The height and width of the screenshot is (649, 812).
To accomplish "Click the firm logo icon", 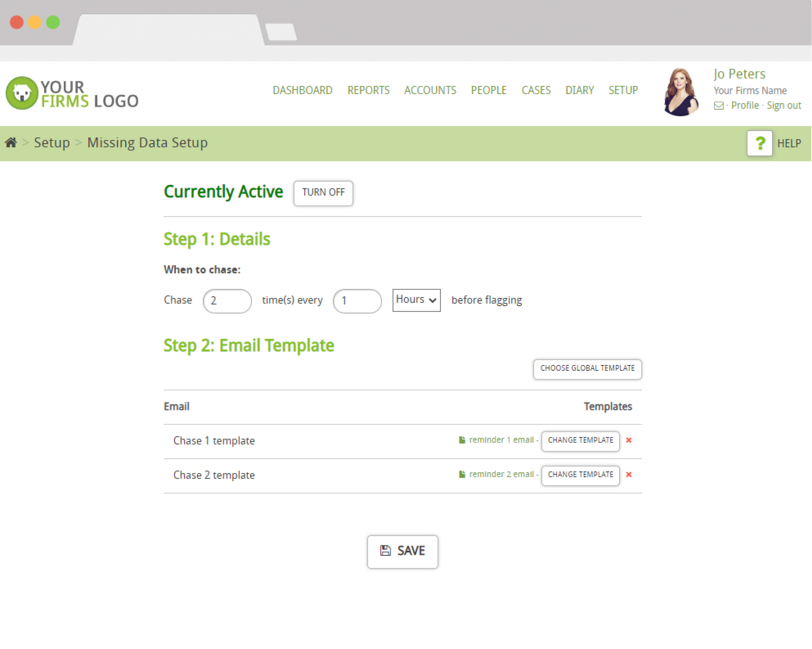I will pos(22,93).
